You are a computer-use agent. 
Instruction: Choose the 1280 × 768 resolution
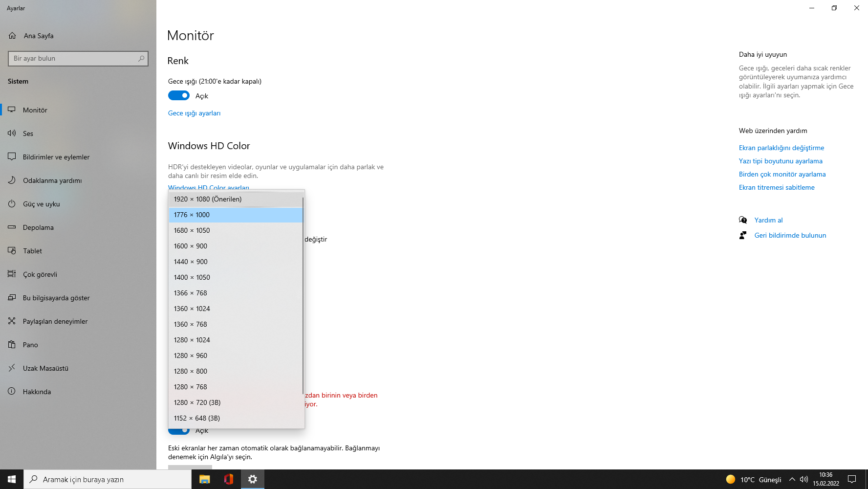pyautogui.click(x=236, y=387)
